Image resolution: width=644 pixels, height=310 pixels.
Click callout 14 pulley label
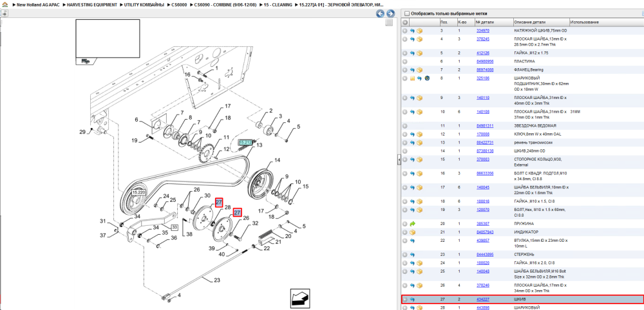click(x=277, y=160)
